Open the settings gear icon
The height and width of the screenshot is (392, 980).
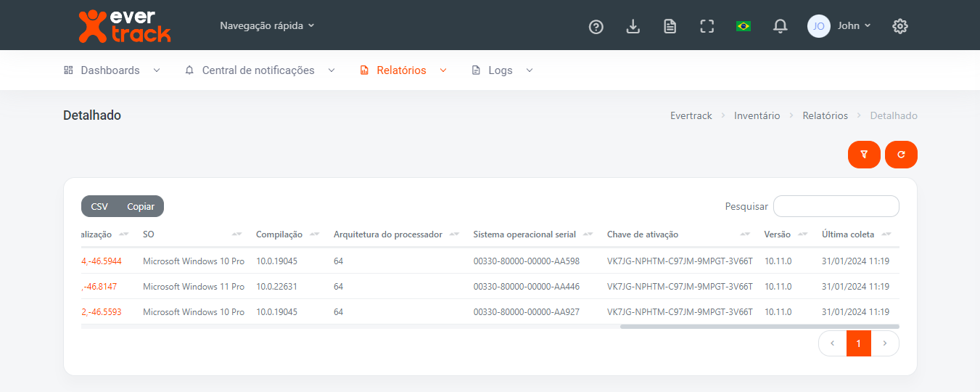(900, 26)
